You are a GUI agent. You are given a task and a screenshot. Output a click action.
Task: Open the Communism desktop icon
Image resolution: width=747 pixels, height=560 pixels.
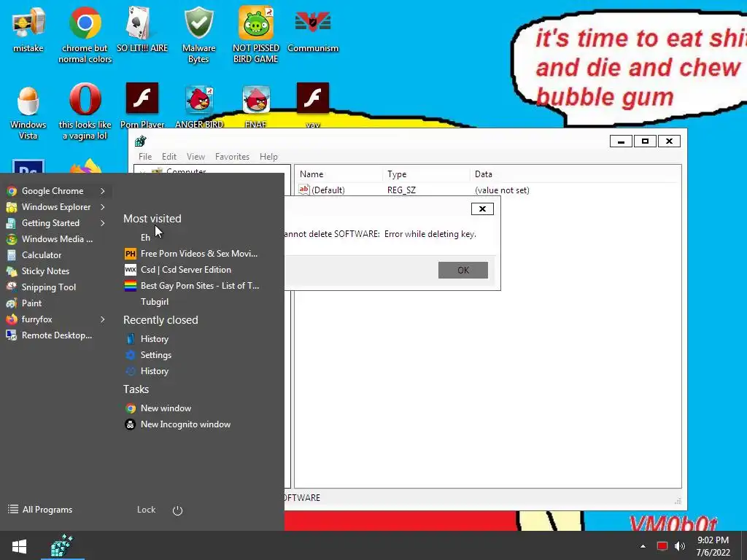[313, 29]
